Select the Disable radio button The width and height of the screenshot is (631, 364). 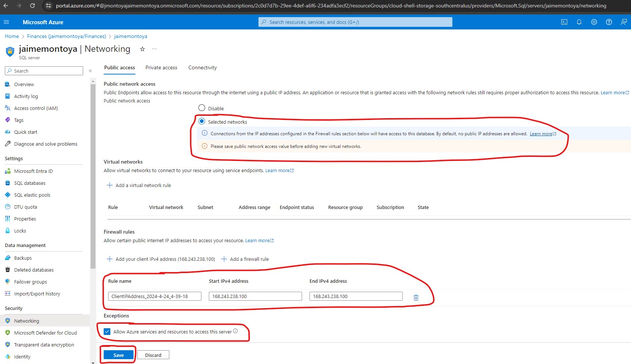click(x=202, y=108)
